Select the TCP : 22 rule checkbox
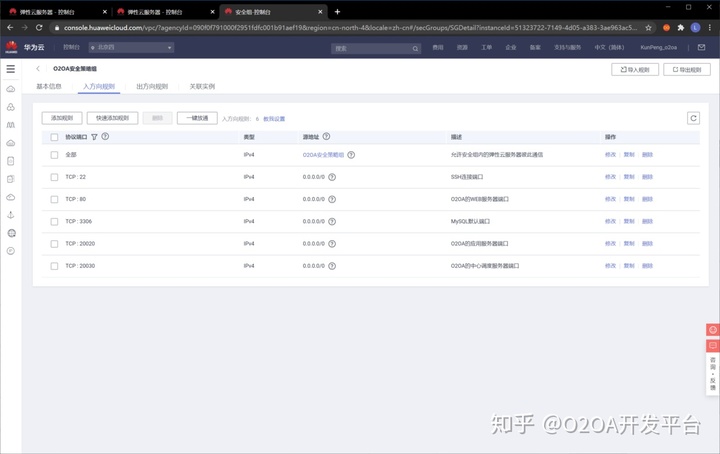The width and height of the screenshot is (720, 454). [x=54, y=177]
